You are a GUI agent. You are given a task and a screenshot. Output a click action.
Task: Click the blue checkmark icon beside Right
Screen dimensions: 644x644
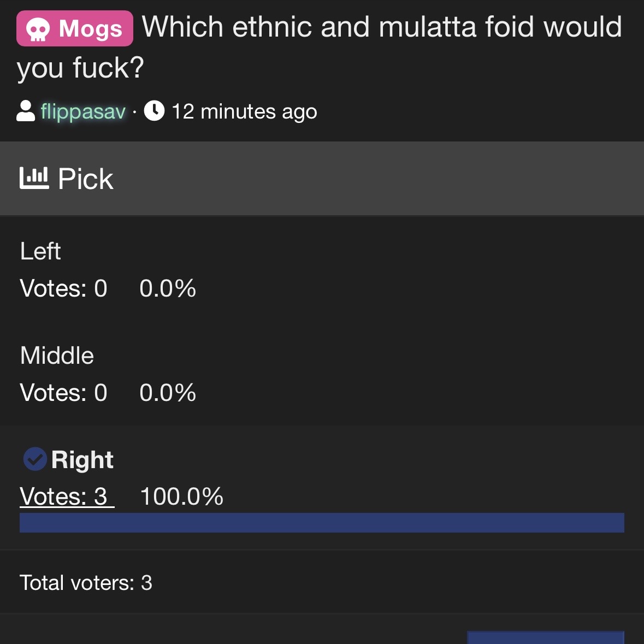point(35,459)
